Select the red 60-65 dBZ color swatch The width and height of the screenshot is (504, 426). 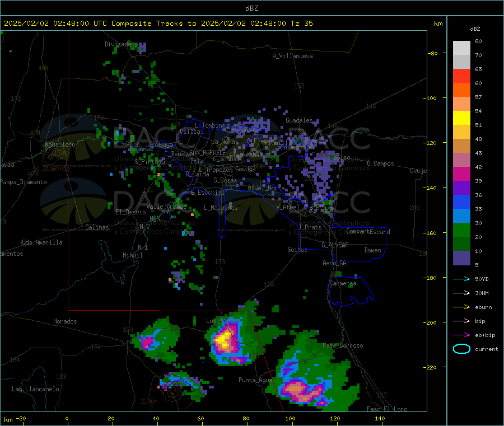coord(461,76)
